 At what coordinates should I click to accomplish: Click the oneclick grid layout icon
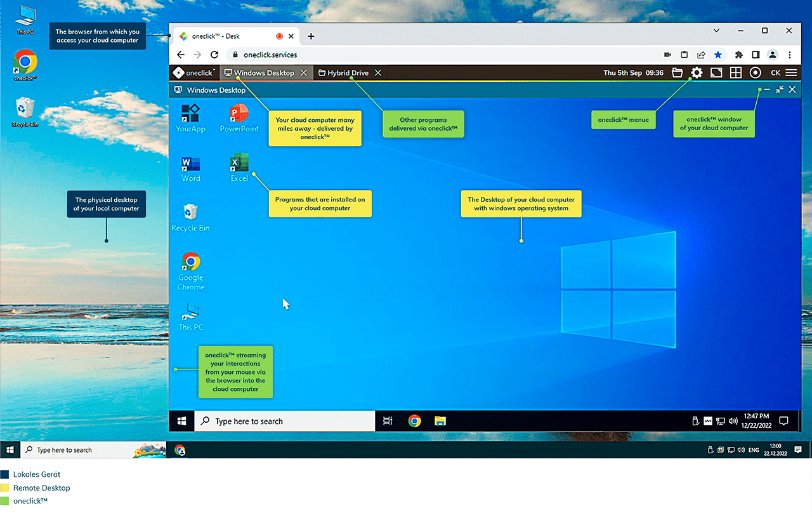[x=736, y=73]
